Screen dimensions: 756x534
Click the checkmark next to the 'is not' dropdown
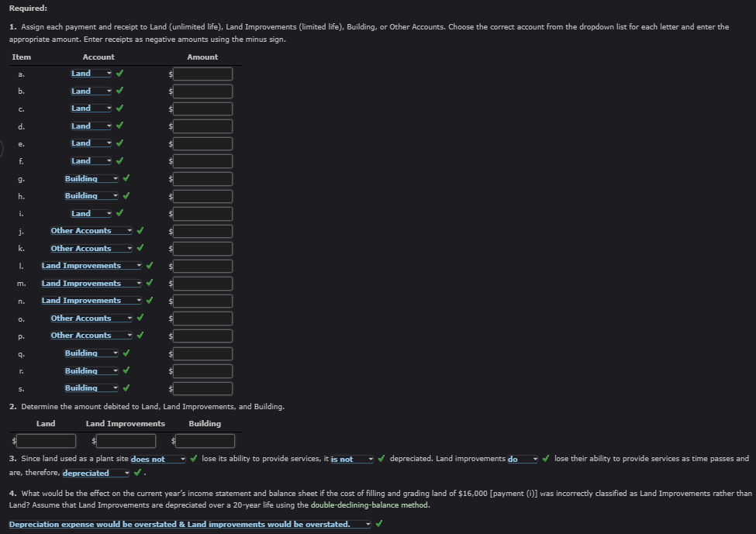tap(381, 458)
